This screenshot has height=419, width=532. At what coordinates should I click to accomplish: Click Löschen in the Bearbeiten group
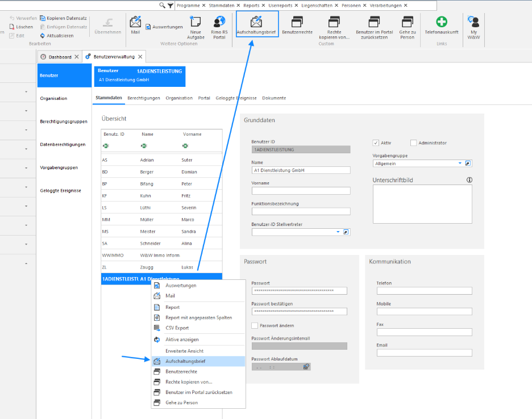(x=22, y=27)
